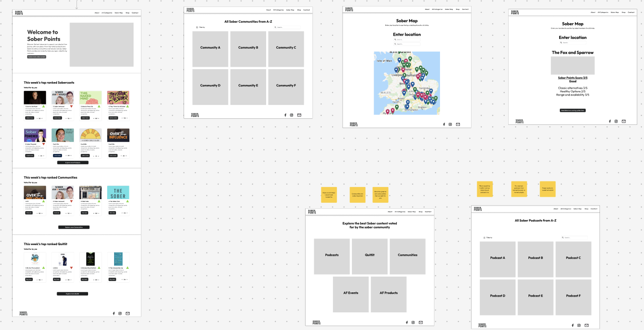Click first location search field in Sober Map frame
Screen dimensions: 644x330
pyautogui.click(x=407, y=39)
